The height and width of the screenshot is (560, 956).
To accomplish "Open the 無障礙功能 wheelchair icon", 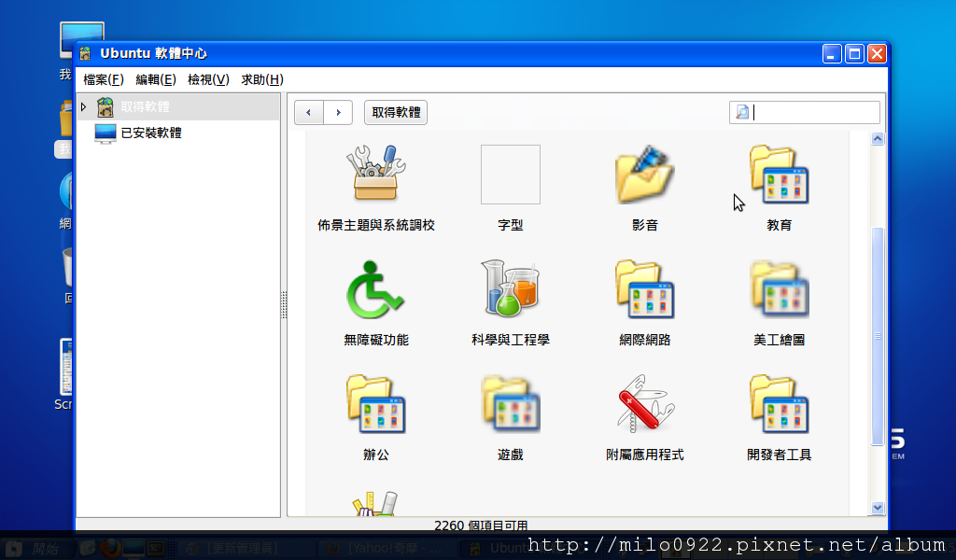I will pyautogui.click(x=375, y=289).
